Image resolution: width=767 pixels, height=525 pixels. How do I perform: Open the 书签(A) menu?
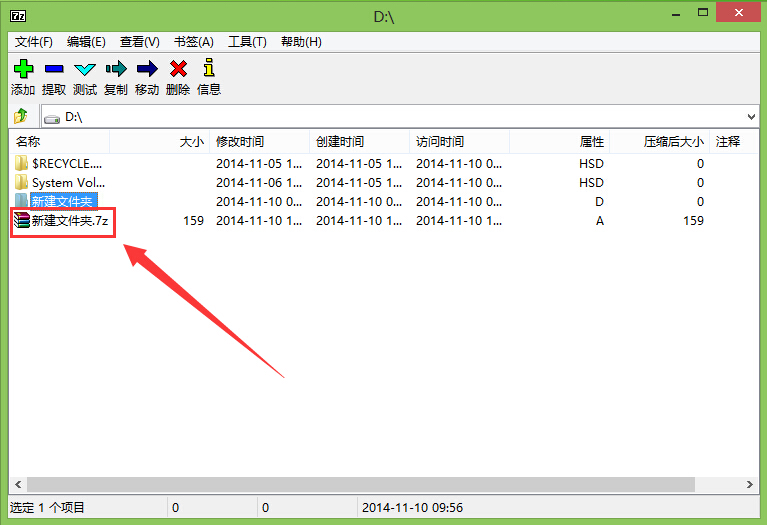click(x=194, y=42)
